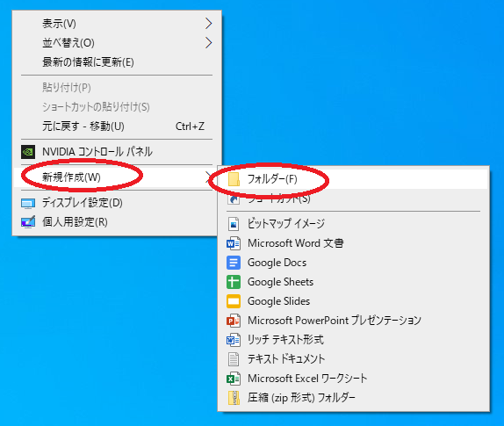
Task: Click the Google Slides icon
Action: coord(234,301)
